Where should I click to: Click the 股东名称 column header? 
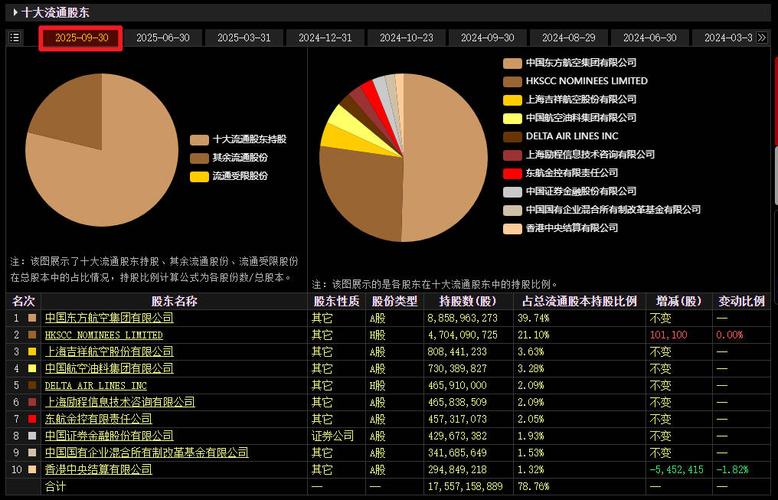click(174, 301)
